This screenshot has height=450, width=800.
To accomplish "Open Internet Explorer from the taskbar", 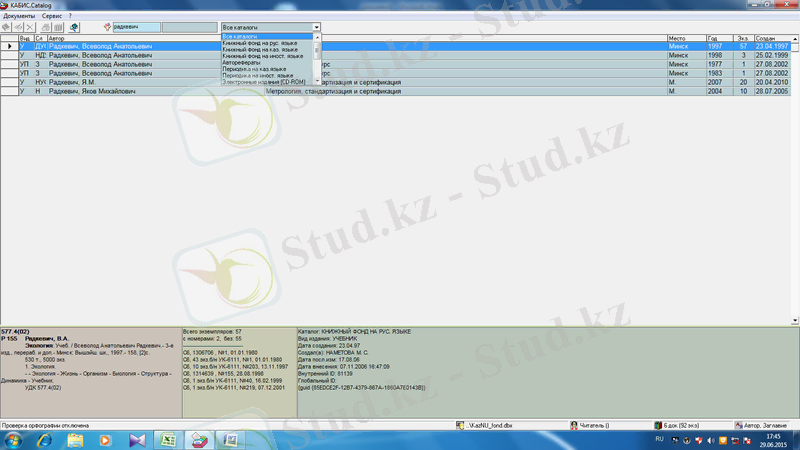I will (x=44, y=440).
